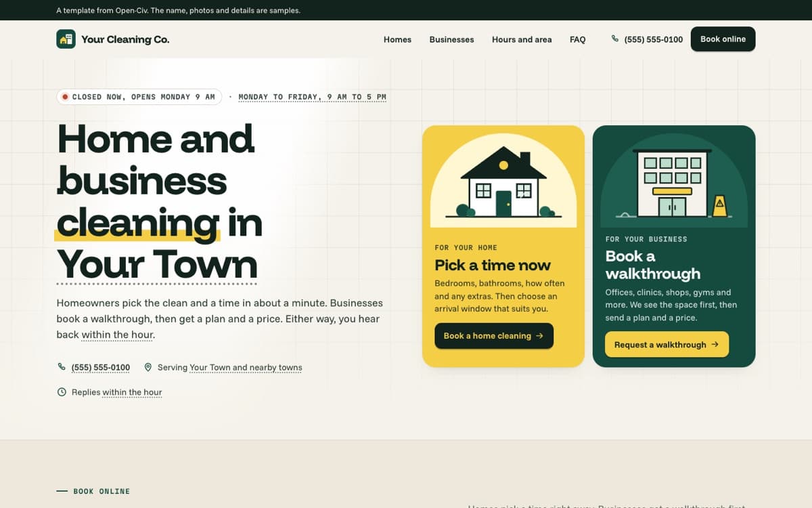Image resolution: width=812 pixels, height=508 pixels.
Task: Click the Pick a time now heading
Action: 493,265
